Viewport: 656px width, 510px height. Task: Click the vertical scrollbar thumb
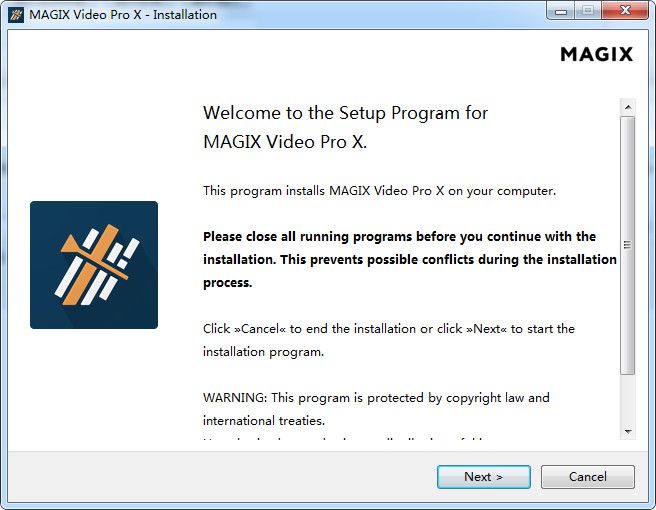(628, 245)
